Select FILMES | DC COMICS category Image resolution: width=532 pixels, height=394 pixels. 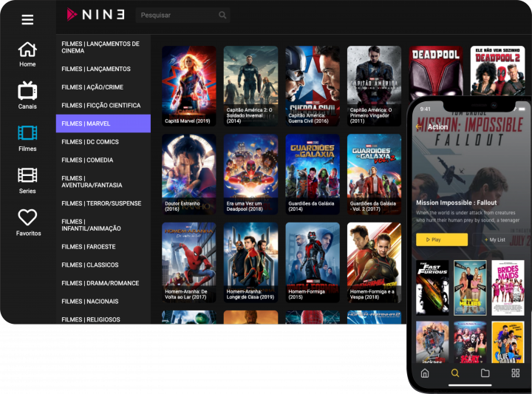tap(103, 142)
